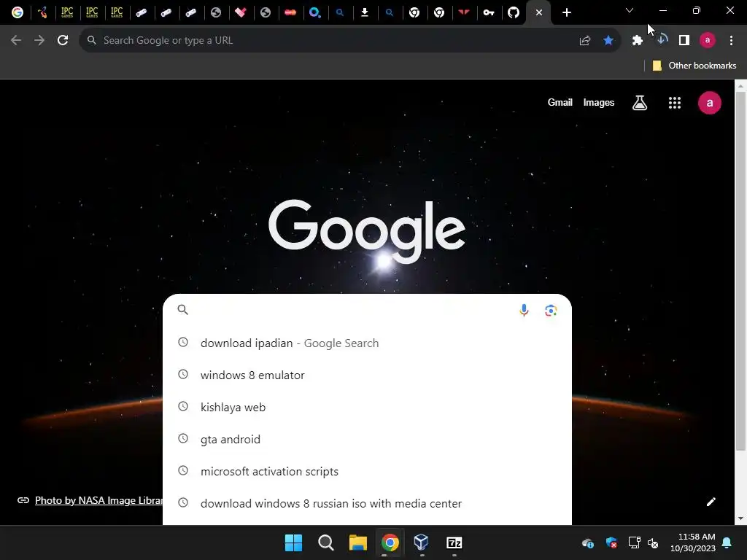Open the clock showing 11:58 AM

693,542
